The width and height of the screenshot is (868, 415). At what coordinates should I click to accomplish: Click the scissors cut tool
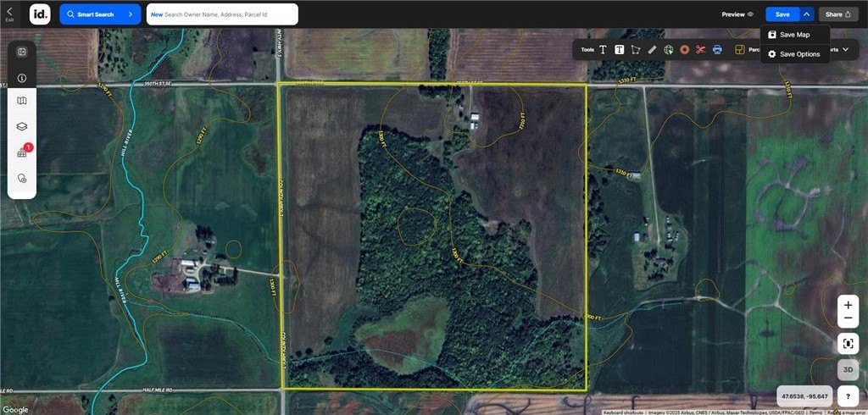point(701,50)
